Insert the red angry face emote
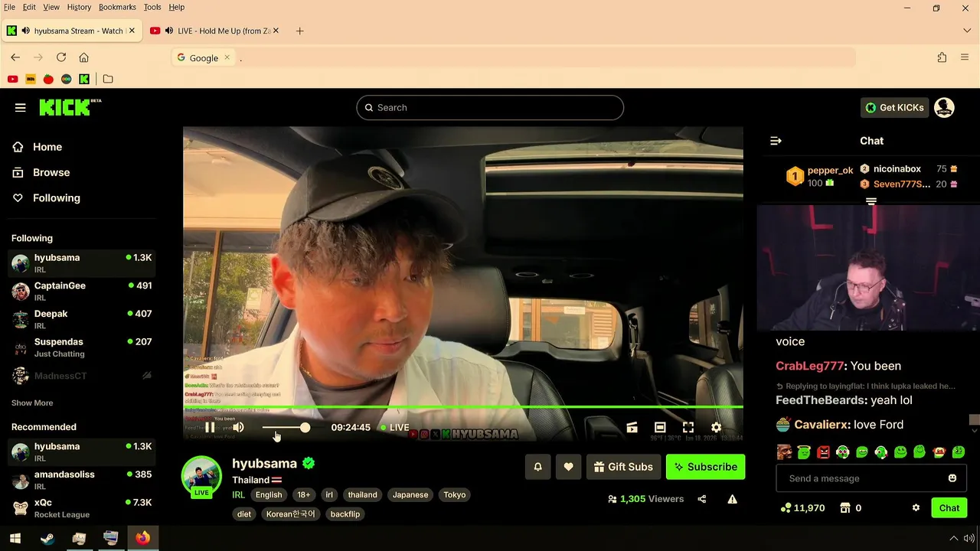 pyautogui.click(x=823, y=452)
